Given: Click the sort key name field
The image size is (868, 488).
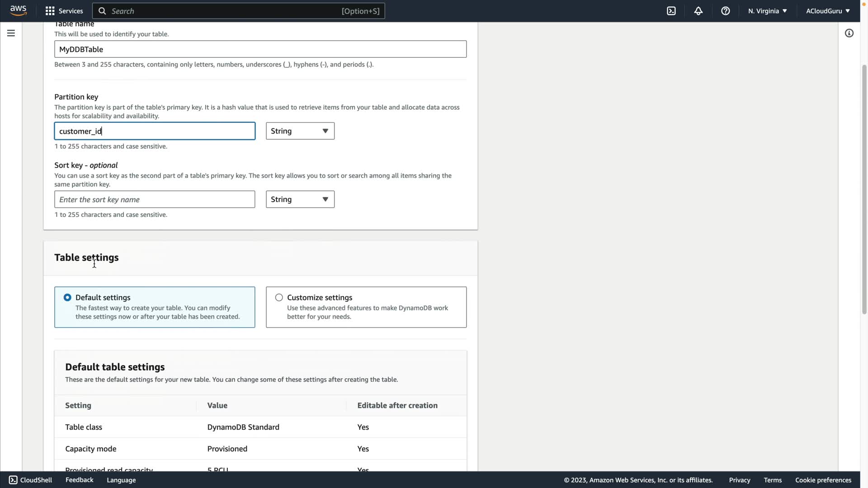Looking at the screenshot, I should coord(155,199).
